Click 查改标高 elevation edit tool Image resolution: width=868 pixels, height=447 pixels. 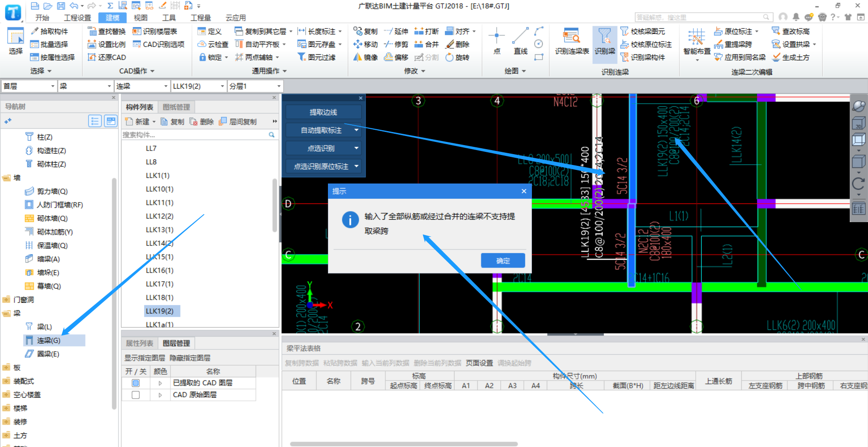791,31
